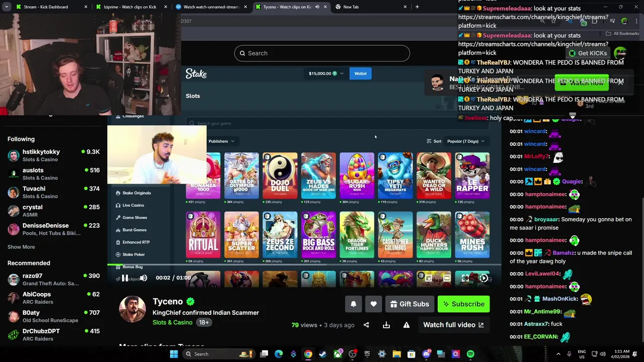
Task: Subscribe to Tyceno channel
Action: click(x=463, y=304)
